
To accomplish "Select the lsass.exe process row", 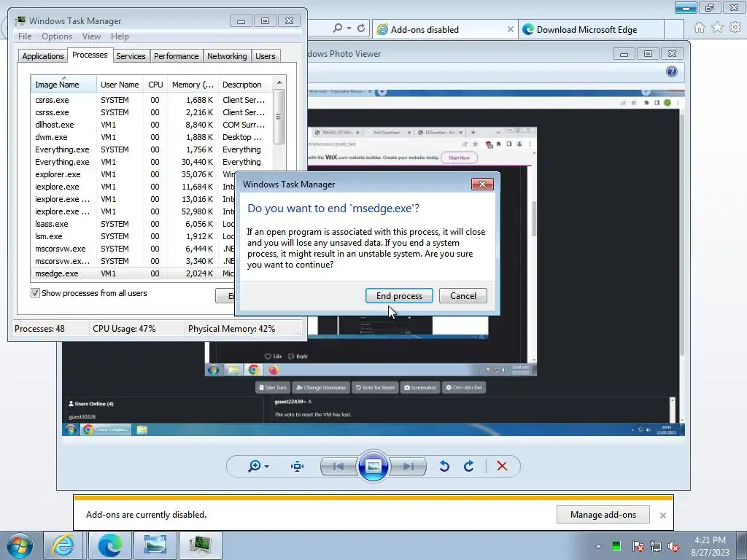I will pos(133,224).
